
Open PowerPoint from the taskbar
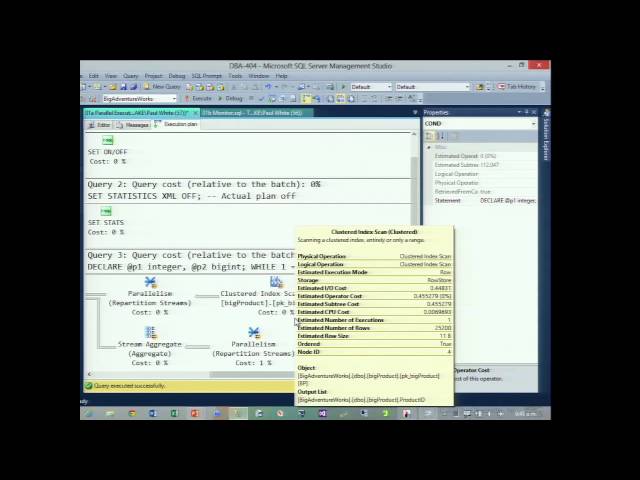pos(195,413)
